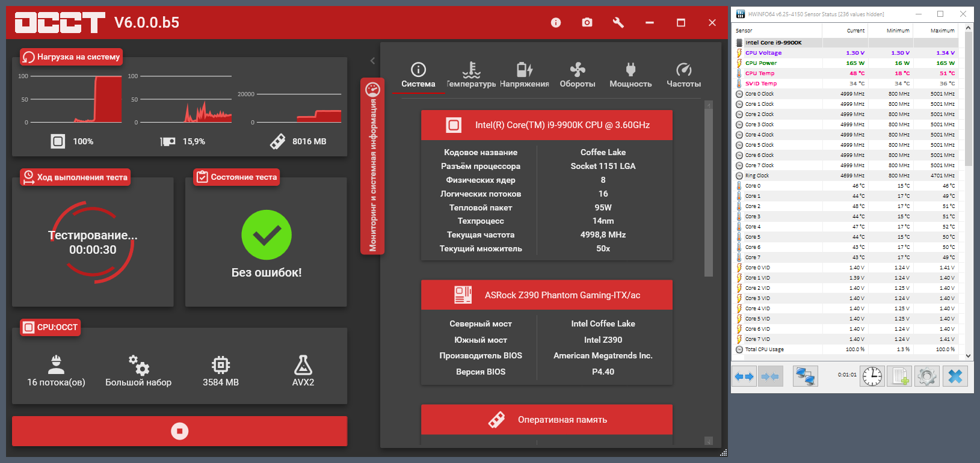
Task: Take a screenshot with OCCT camera icon
Action: click(x=587, y=23)
